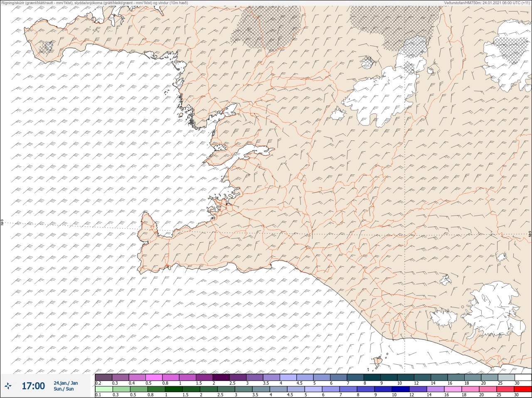Click the 'Sun./ Sun' weekday text

click(x=64, y=389)
